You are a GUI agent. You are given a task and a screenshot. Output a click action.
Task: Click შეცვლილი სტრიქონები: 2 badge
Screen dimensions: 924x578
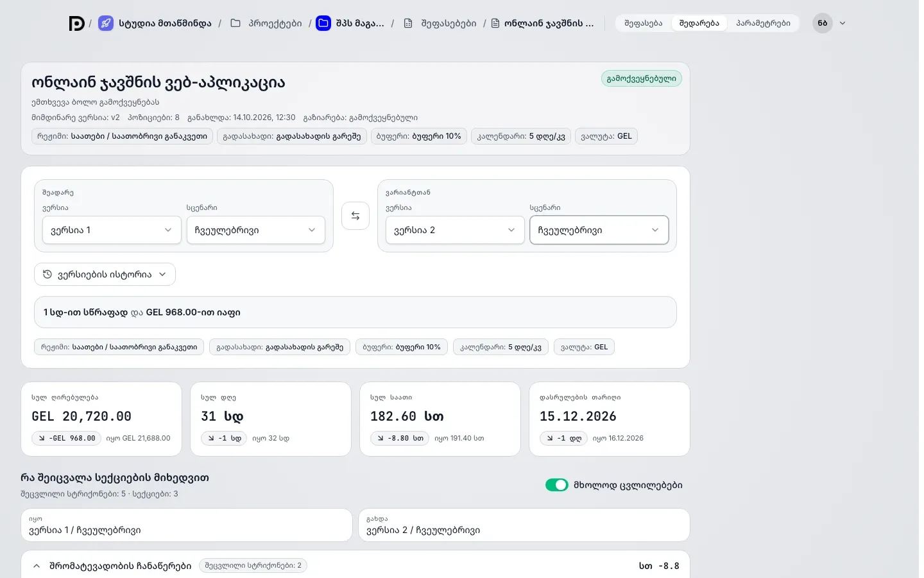[253, 566]
